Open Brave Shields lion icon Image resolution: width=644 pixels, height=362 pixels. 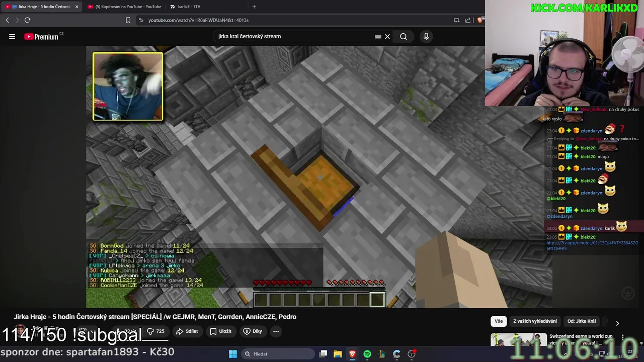tap(480, 20)
